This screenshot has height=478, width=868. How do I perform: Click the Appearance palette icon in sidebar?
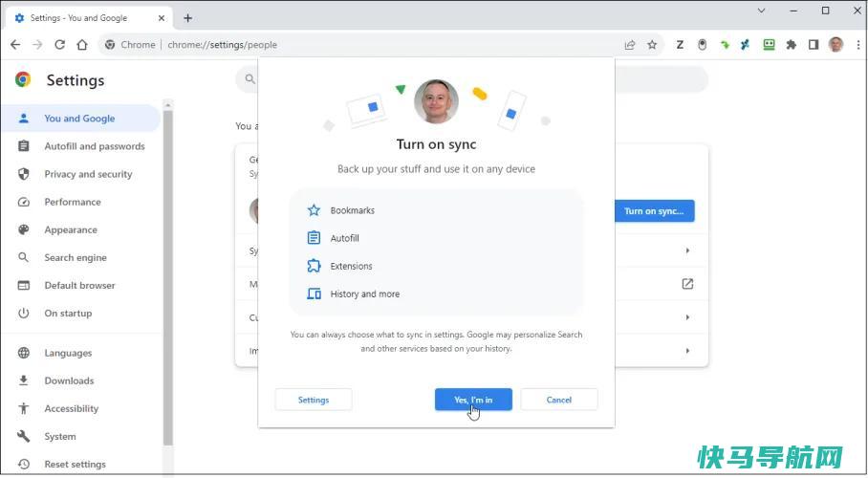[x=23, y=229]
